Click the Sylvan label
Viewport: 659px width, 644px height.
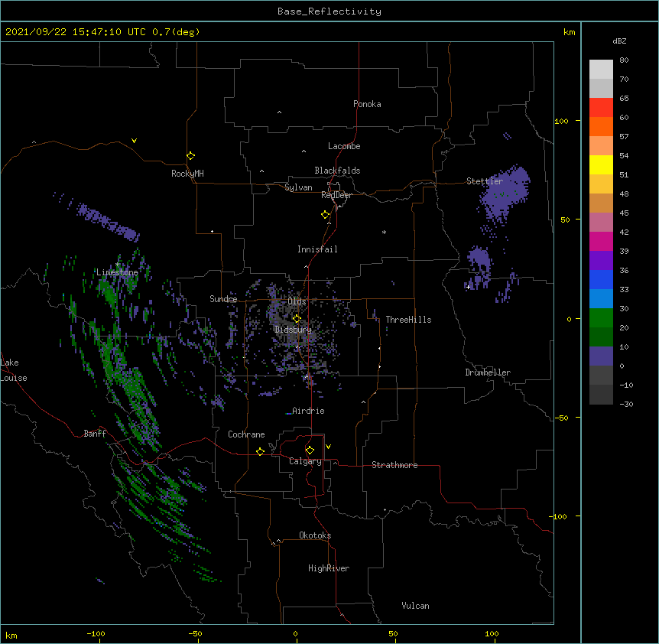click(298, 187)
